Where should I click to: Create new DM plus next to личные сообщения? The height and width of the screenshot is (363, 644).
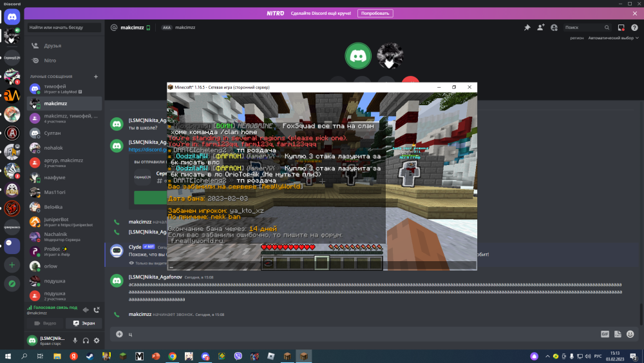click(x=96, y=77)
